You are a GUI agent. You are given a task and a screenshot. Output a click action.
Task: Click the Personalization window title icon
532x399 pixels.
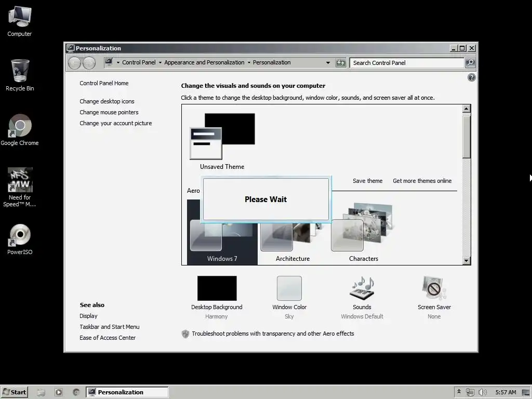click(70, 48)
